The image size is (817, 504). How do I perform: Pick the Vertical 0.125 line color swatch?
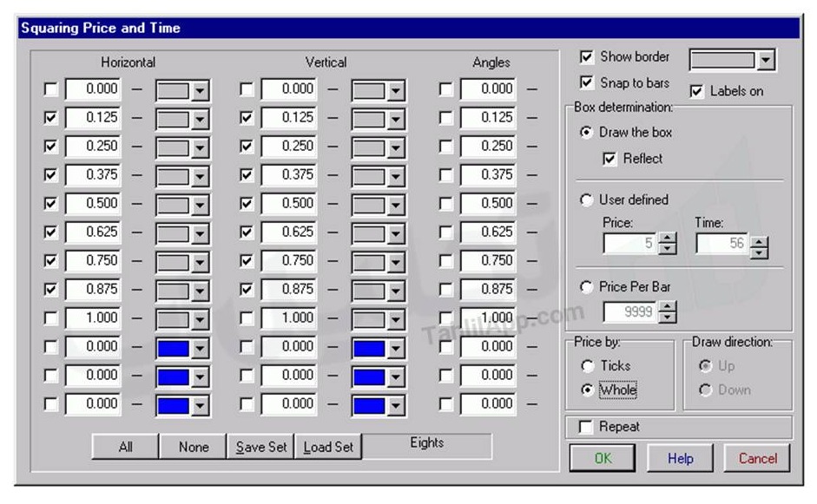point(369,120)
